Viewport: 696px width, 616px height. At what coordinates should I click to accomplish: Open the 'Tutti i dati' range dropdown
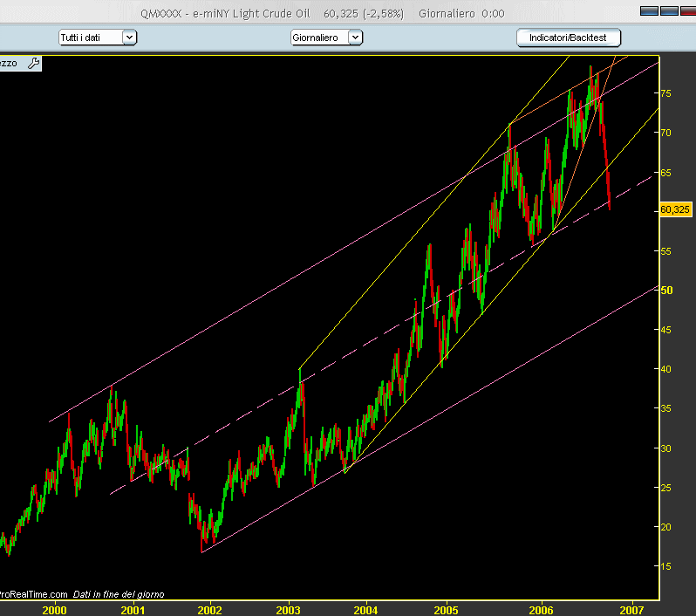[98, 38]
